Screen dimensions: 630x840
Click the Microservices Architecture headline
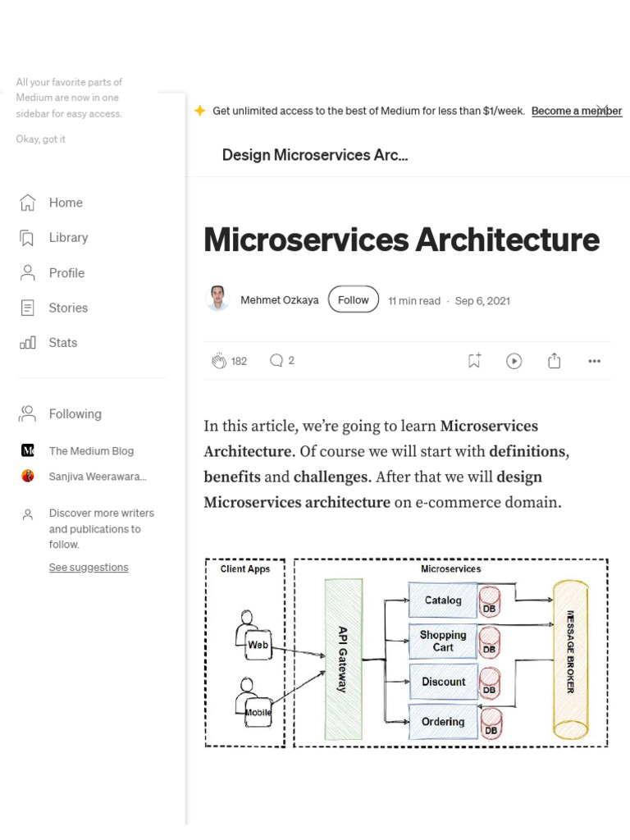(x=402, y=240)
